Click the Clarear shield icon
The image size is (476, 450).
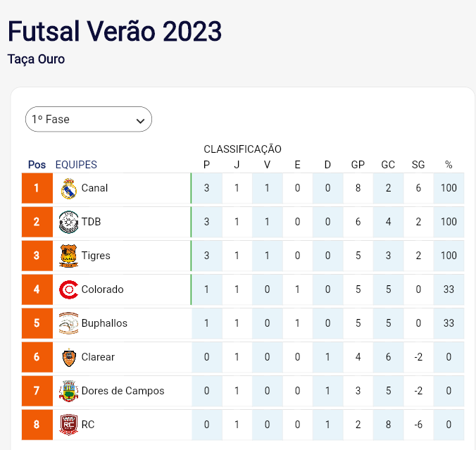pyautogui.click(x=69, y=357)
